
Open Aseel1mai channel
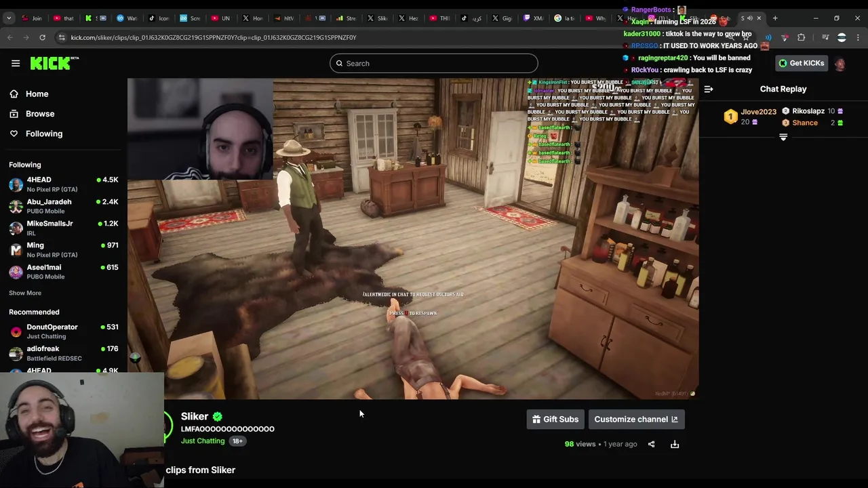[x=63, y=272]
